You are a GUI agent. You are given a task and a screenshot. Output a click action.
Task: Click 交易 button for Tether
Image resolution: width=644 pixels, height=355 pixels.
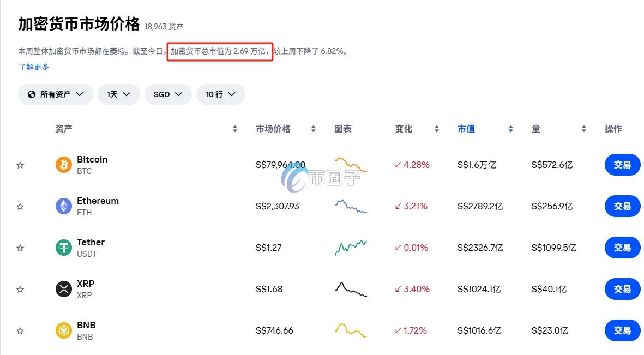click(622, 248)
